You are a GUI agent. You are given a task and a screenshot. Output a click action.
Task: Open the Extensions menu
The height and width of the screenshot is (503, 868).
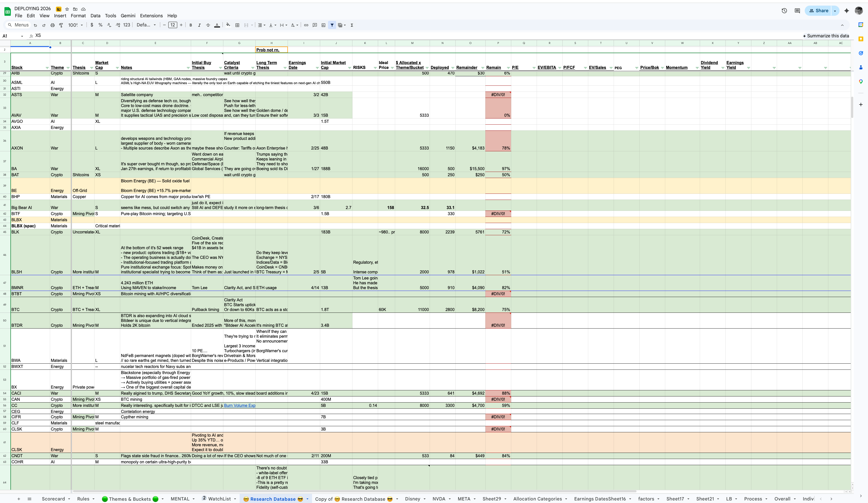[x=151, y=16]
